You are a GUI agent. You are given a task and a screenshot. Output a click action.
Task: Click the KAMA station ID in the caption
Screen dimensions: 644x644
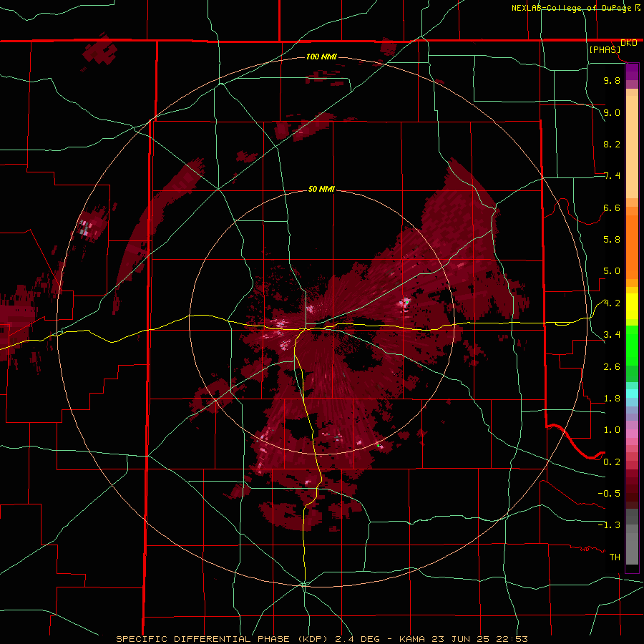point(414,639)
